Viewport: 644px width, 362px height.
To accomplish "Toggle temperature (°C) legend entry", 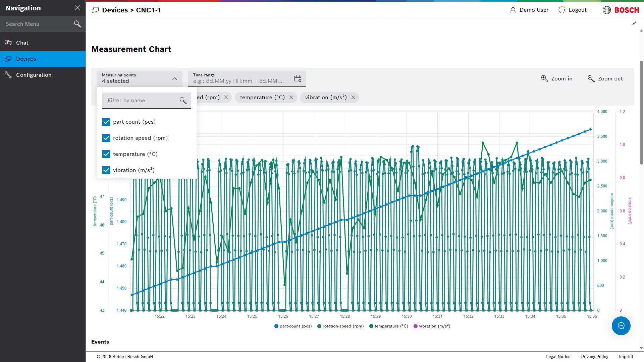I will tap(389, 326).
